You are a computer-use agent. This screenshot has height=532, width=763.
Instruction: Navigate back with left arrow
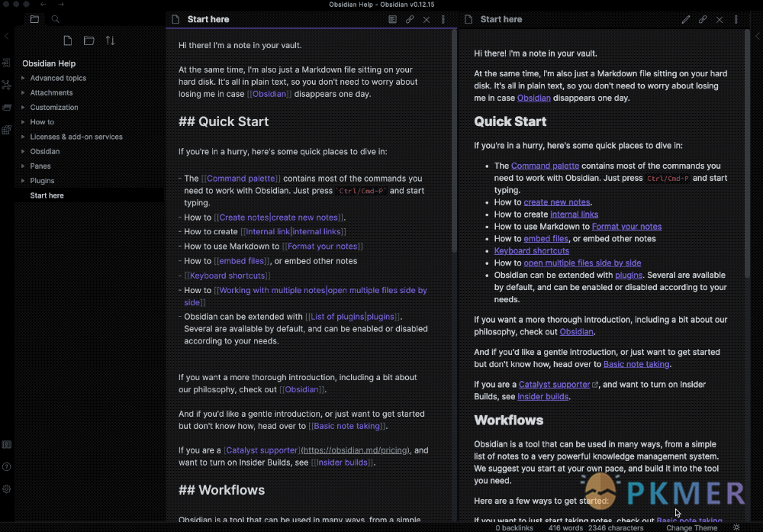43,5
